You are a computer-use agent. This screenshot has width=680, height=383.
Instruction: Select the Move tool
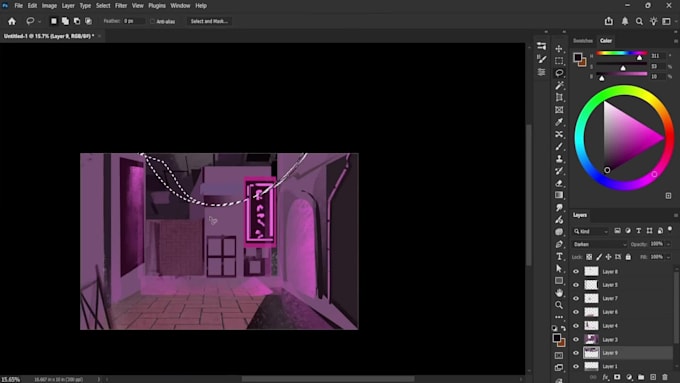pyautogui.click(x=559, y=49)
